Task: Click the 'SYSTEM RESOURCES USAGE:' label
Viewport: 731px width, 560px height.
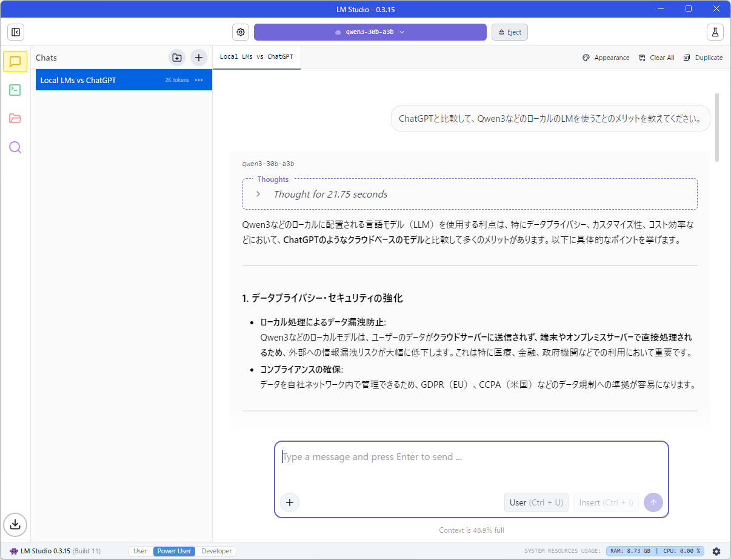Action: [x=562, y=551]
